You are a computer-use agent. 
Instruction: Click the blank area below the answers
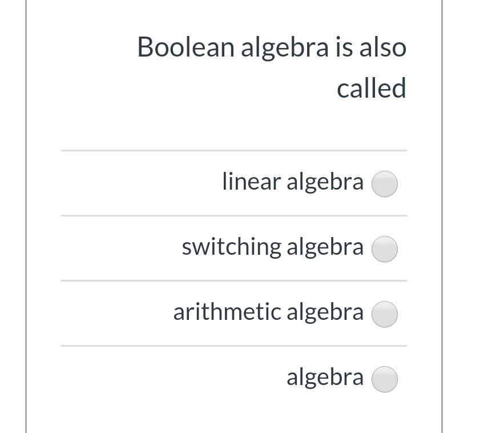click(x=234, y=414)
